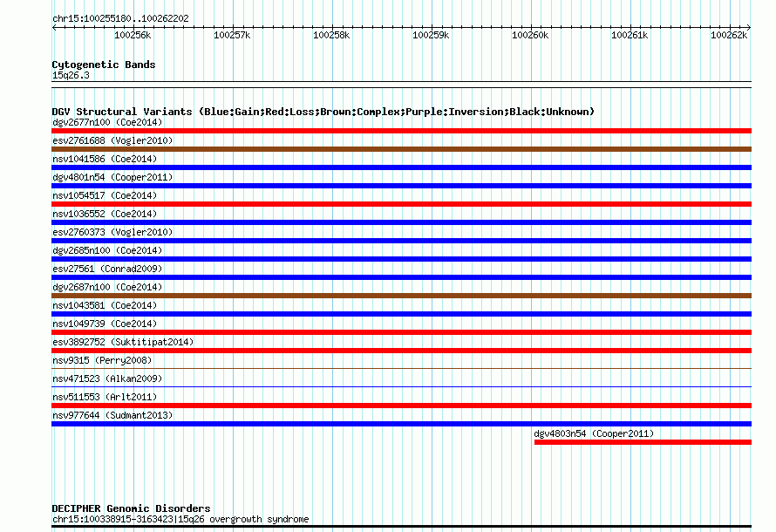Viewport: 776px width, 532px height.
Task: Click the nsv1036552 (Coe2014) blue bar
Action: (x=401, y=222)
